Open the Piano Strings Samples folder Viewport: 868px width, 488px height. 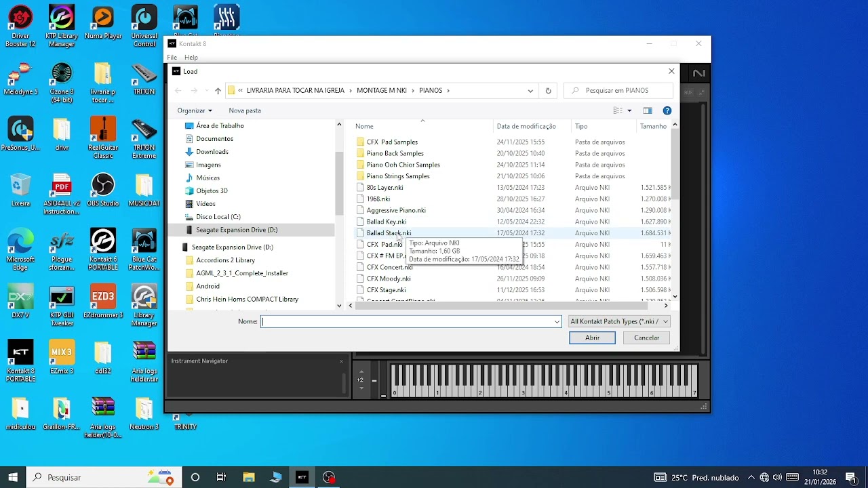[x=398, y=176]
